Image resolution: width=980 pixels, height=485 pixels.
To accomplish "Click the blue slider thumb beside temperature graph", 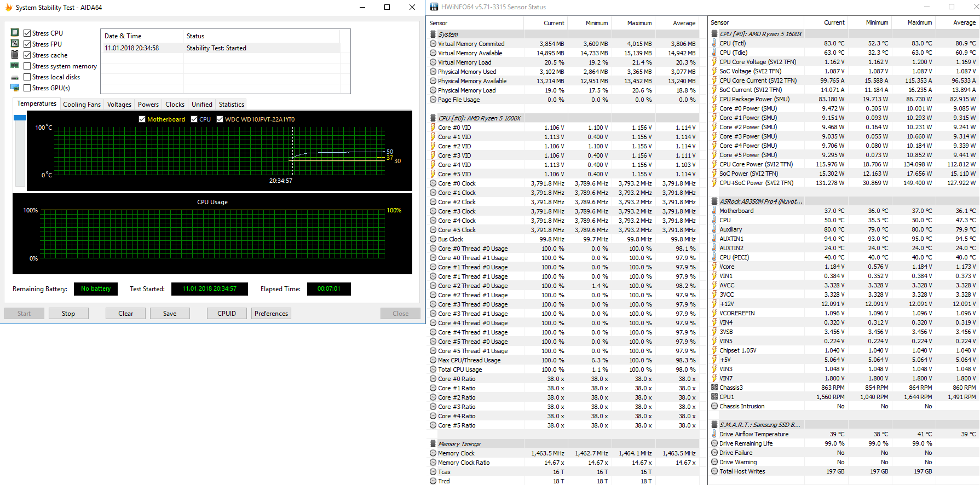I will pyautogui.click(x=20, y=118).
